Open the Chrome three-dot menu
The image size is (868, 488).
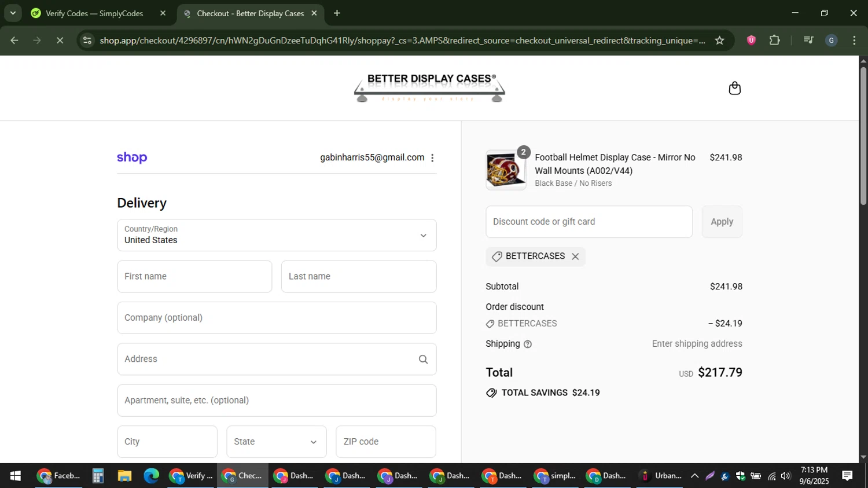(x=854, y=41)
